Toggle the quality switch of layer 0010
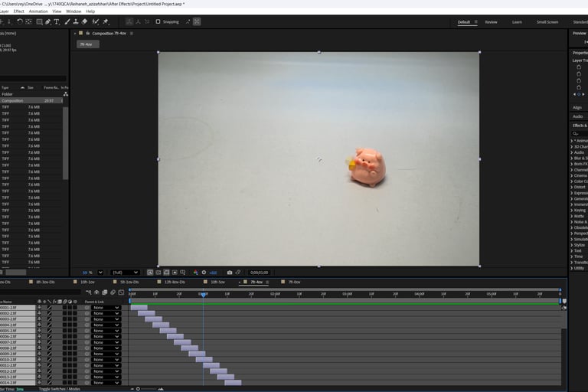This screenshot has height=392, width=588. click(49, 360)
